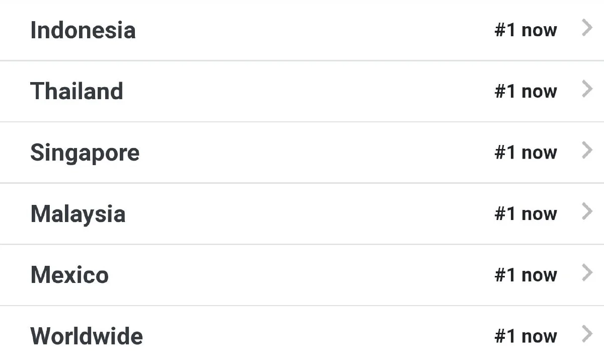Image resolution: width=604 pixels, height=364 pixels.
Task: Open the Thailand country name
Action: click(x=77, y=91)
